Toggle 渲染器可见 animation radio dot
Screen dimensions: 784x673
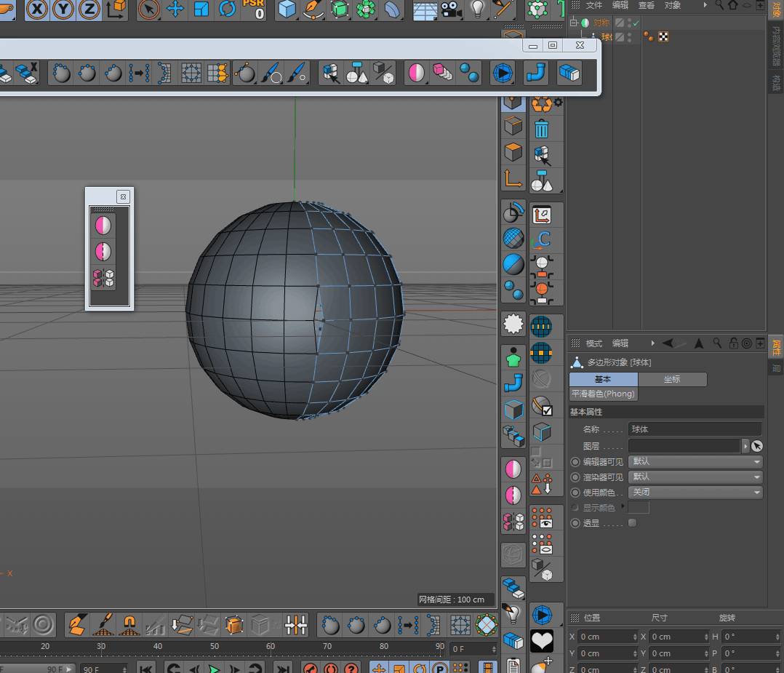575,477
